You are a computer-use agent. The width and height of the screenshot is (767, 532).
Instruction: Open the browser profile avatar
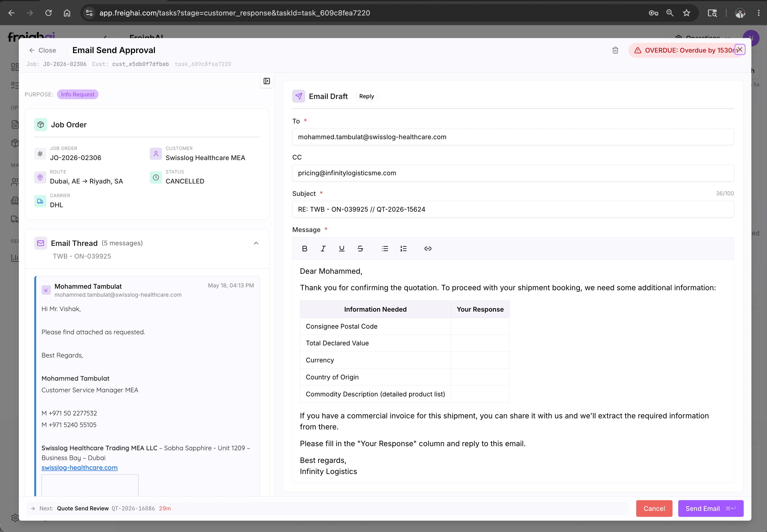point(740,13)
